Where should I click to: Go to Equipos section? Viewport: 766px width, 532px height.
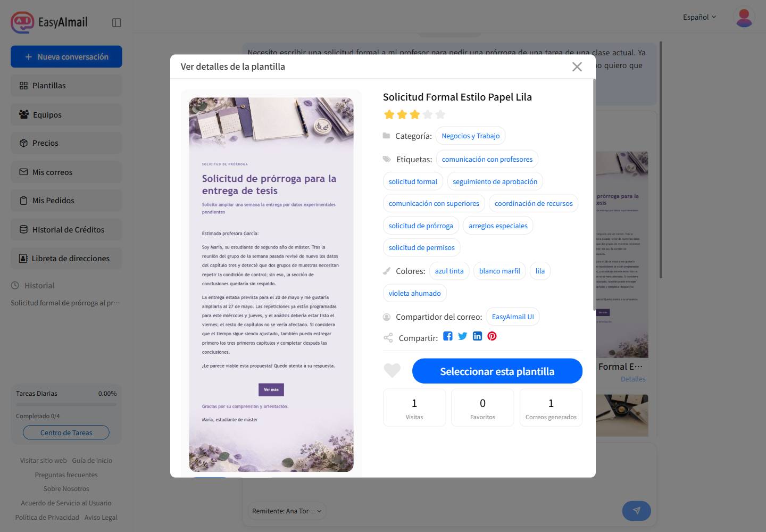pos(66,114)
